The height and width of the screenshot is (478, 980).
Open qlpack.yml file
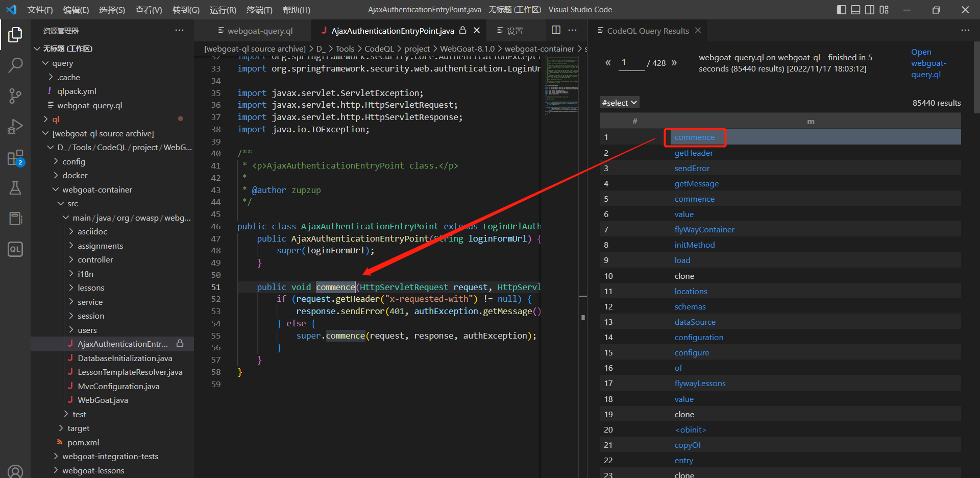pos(77,91)
